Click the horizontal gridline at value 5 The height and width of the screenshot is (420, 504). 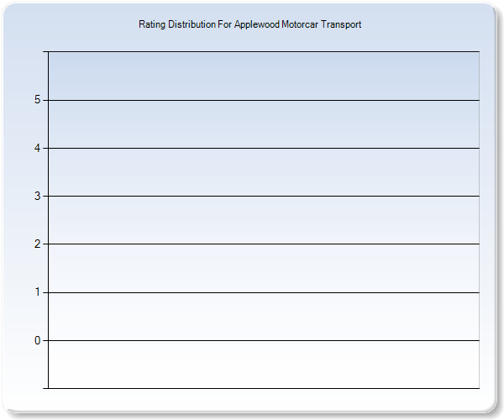click(264, 101)
